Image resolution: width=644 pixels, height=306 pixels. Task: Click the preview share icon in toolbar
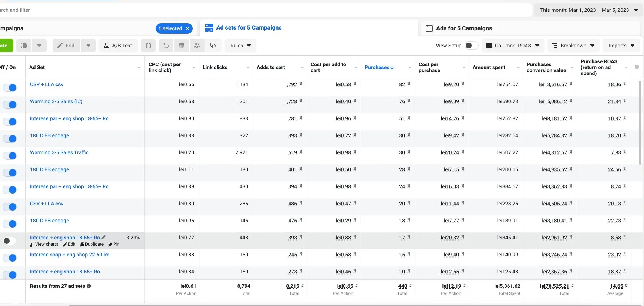pyautogui.click(x=213, y=46)
